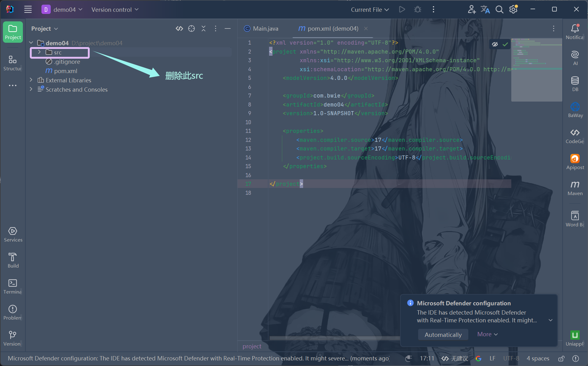Click the 无建议 CodeGeeX status widget
588x366 pixels.
coord(455,359)
